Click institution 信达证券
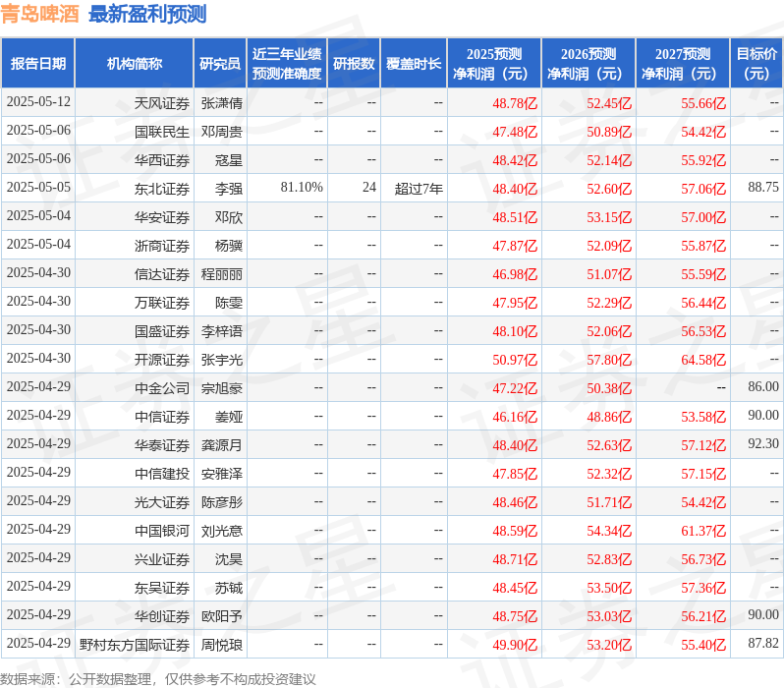Screen dimensions: 784x688 (x=161, y=274)
